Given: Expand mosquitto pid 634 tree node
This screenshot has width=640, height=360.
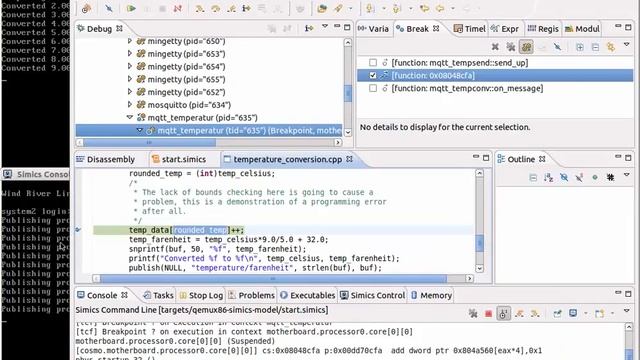Looking at the screenshot, I should click(129, 104).
